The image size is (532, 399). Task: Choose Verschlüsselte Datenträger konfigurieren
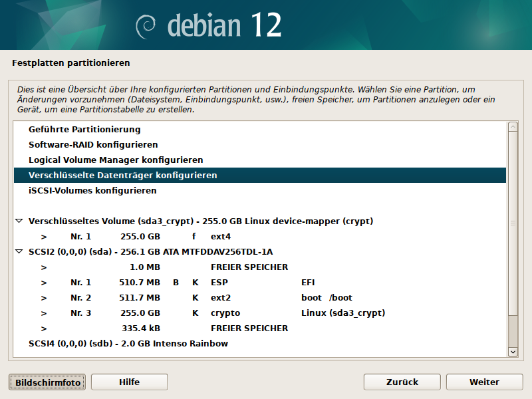123,175
